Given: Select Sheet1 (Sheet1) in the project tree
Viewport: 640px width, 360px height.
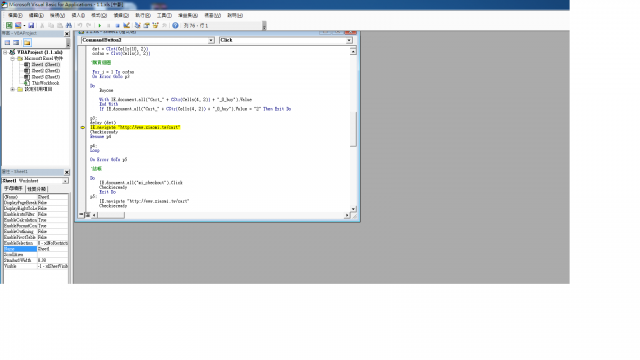Looking at the screenshot, I should pos(46,64).
